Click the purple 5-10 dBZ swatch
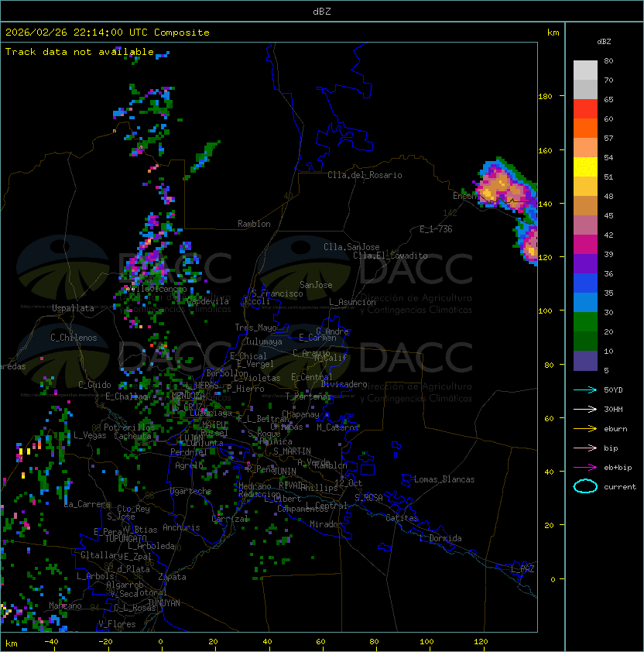The height and width of the screenshot is (652, 644). (x=585, y=361)
